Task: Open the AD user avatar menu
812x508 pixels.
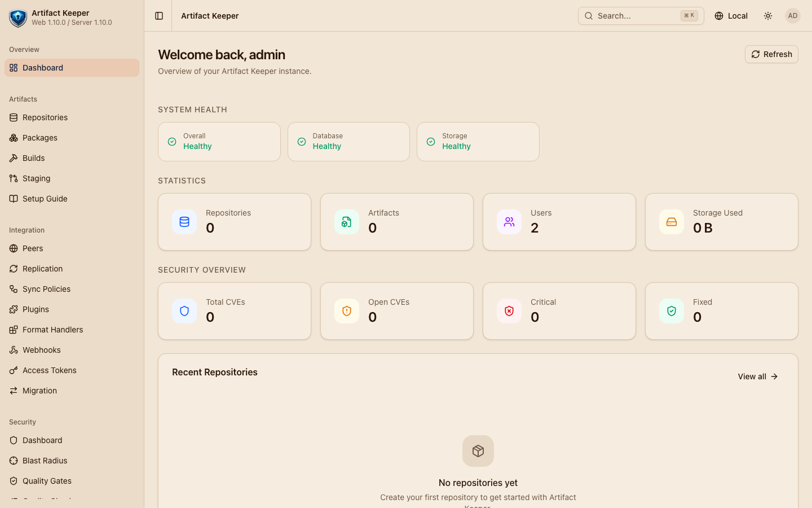Action: pyautogui.click(x=793, y=16)
